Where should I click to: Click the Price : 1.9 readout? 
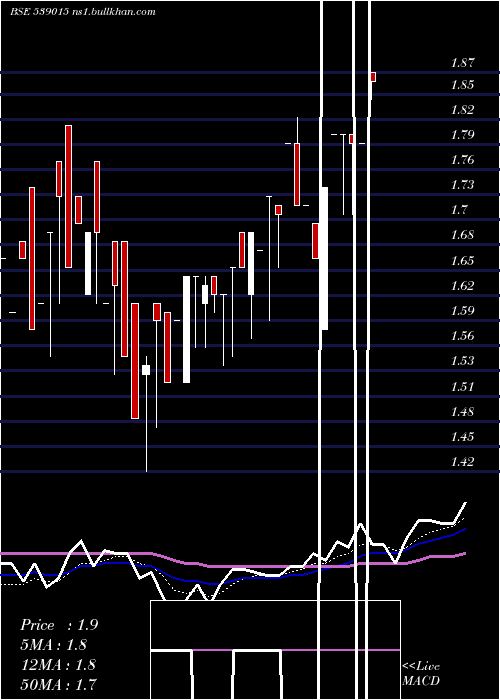click(x=59, y=625)
